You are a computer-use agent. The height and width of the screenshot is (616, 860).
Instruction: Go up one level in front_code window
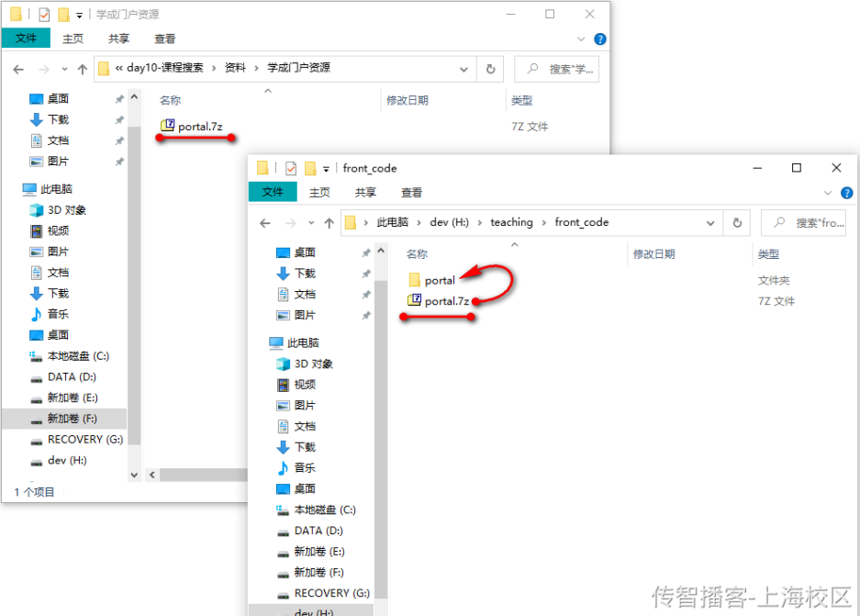tap(329, 223)
